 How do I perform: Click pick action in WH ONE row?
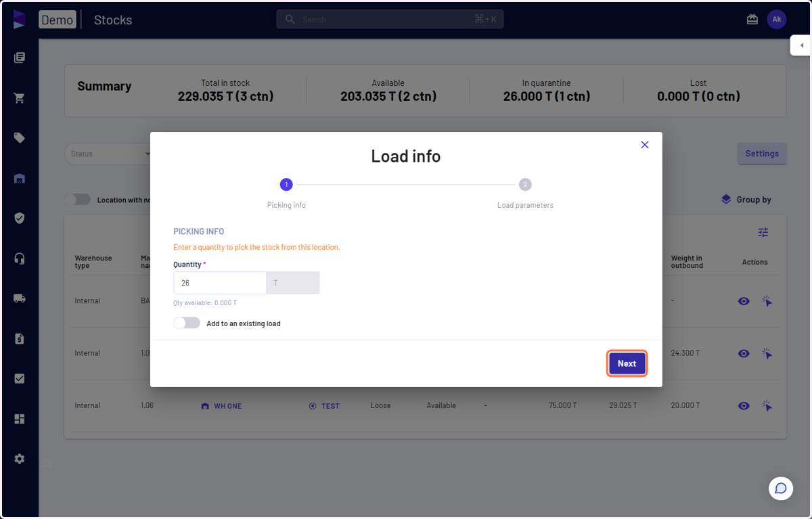[x=767, y=406]
